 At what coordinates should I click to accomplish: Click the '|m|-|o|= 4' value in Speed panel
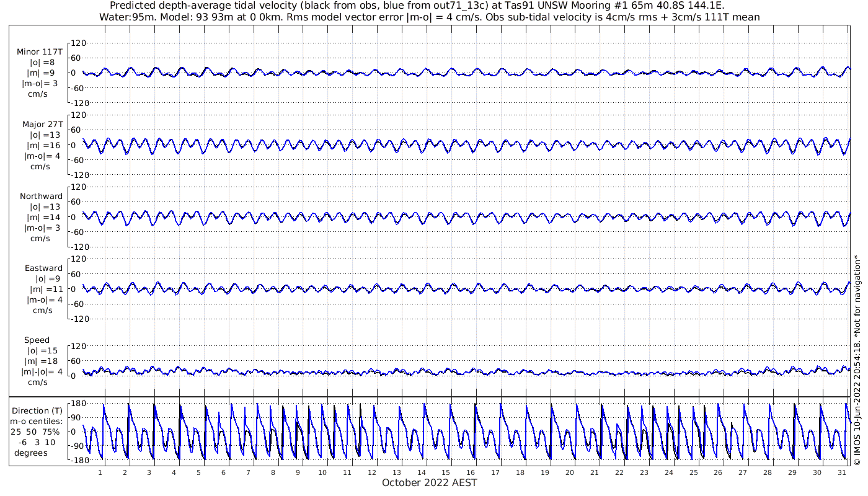point(42,372)
